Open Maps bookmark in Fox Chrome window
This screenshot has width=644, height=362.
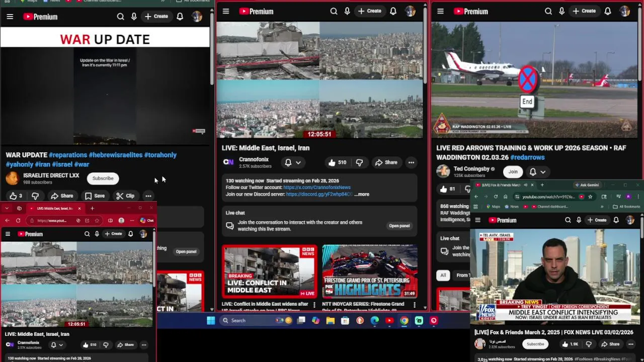point(493,207)
